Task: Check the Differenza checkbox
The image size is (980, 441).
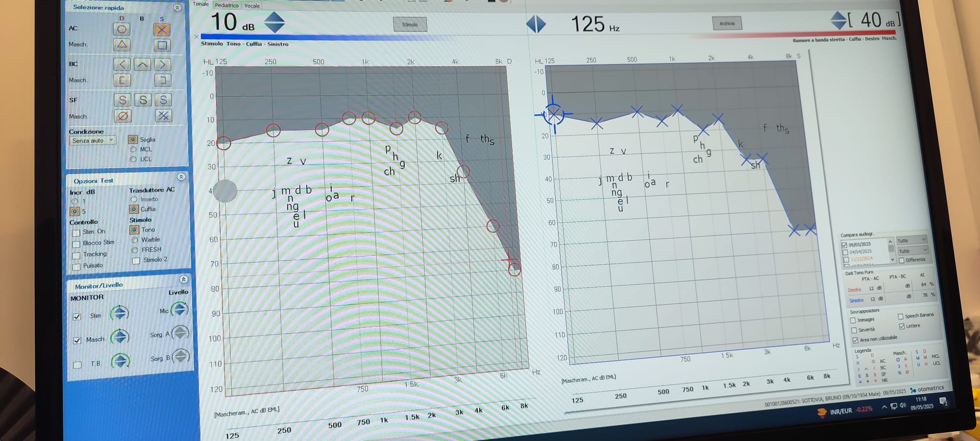Action: (x=901, y=260)
